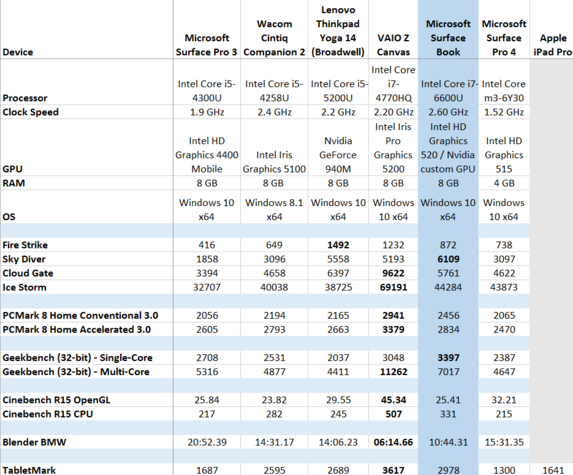Select the bold 2941 PCMark score
This screenshot has width=573, height=475.
tap(393, 315)
